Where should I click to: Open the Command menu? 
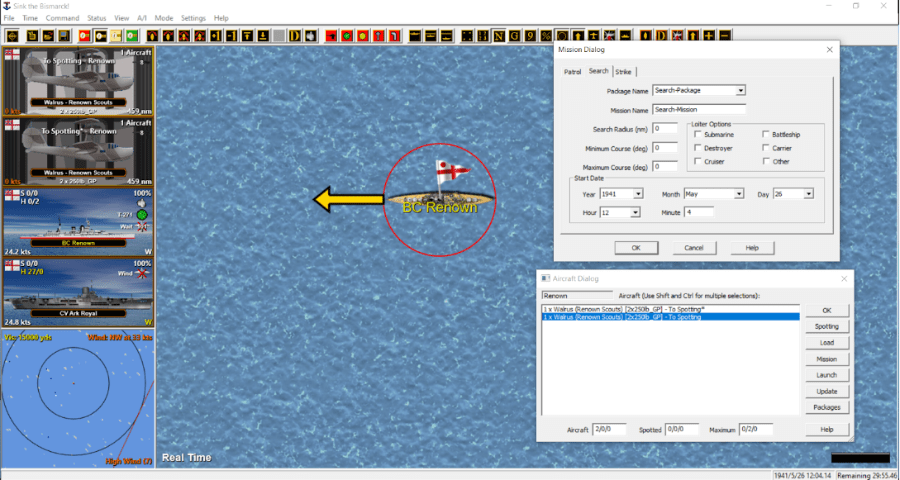coord(63,18)
